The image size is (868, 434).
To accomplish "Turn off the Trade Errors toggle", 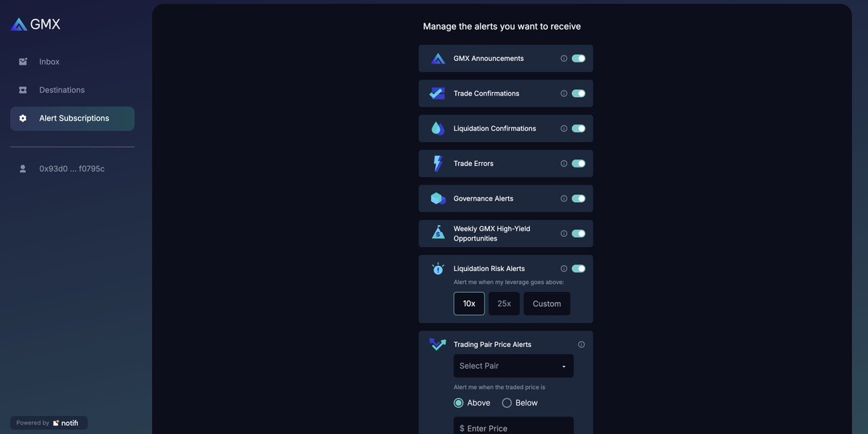I will click(578, 163).
